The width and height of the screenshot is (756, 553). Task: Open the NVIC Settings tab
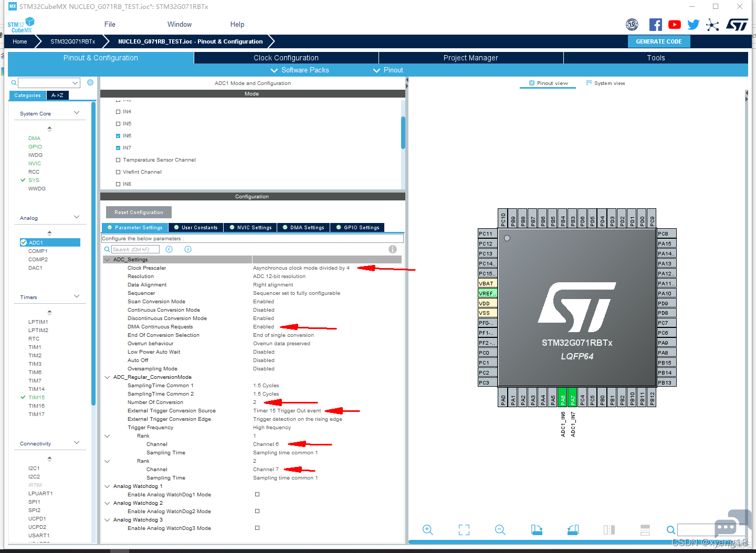pyautogui.click(x=250, y=228)
